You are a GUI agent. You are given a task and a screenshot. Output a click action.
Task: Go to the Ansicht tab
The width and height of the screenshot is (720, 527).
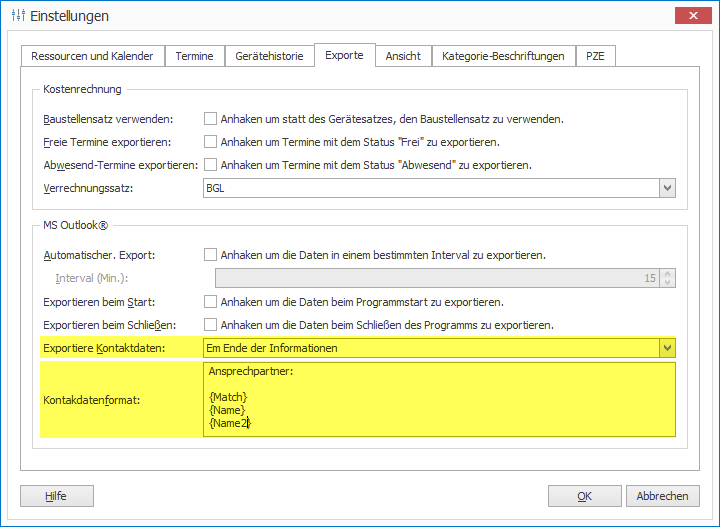[x=403, y=56]
